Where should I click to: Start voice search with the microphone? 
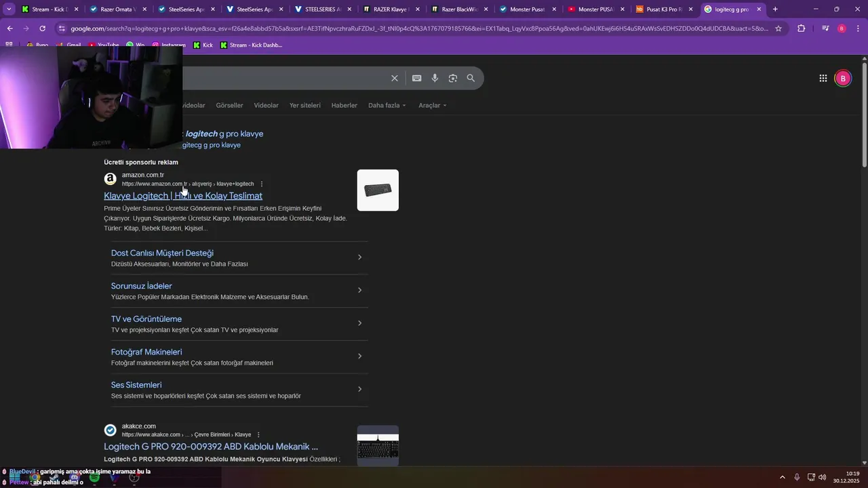tap(435, 78)
